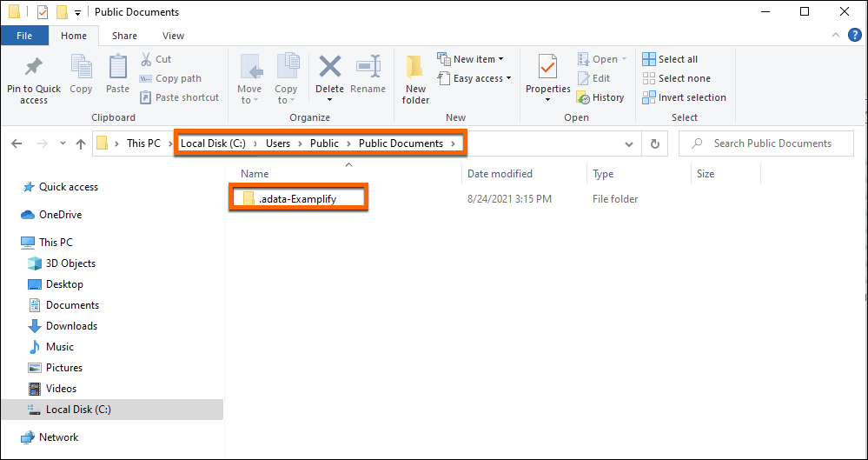
Task: Click Public in the address path
Action: pyautogui.click(x=324, y=143)
